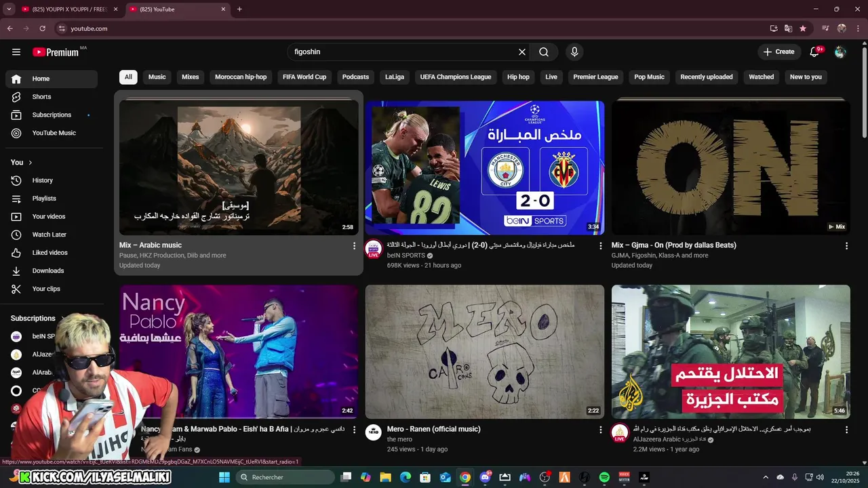Viewport: 868px width, 488px height.
Task: Open the Windows Start menu
Action: coord(224,477)
